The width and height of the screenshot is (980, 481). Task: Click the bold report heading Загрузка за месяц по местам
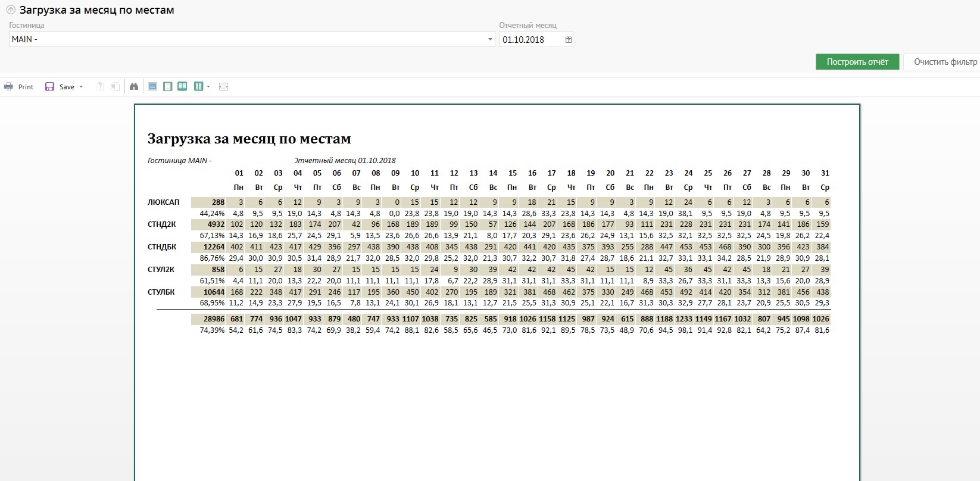pos(249,139)
